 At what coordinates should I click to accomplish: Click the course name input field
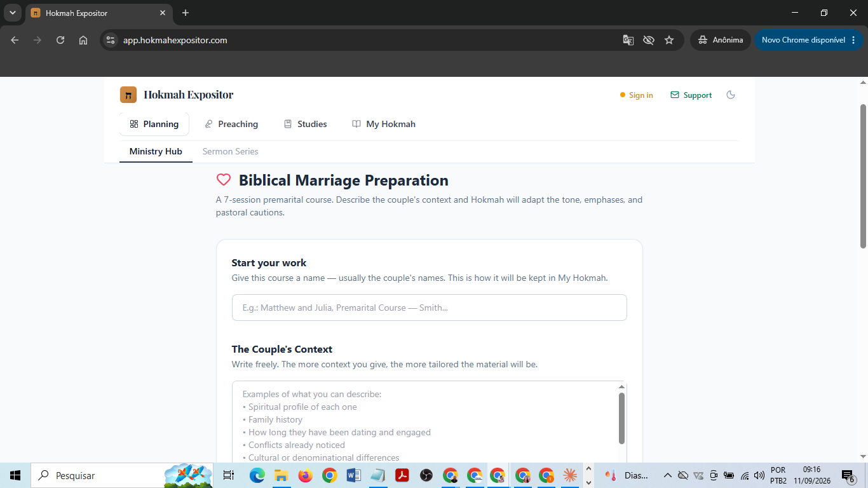coord(430,308)
